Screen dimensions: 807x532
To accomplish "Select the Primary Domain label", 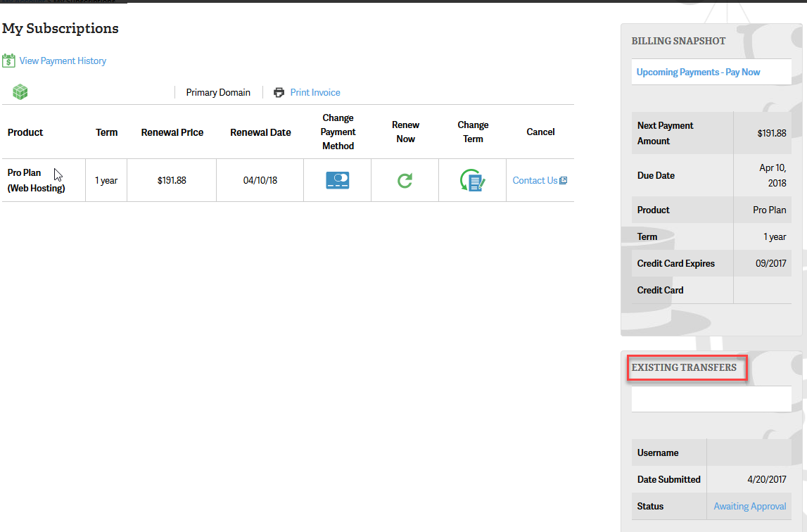I will (218, 92).
